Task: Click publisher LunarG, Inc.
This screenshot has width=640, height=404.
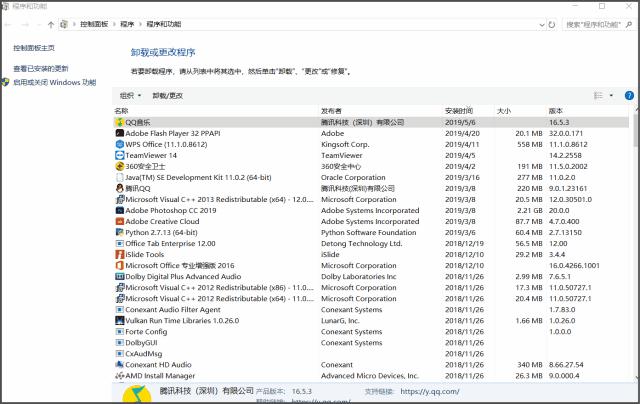Action: click(340, 320)
